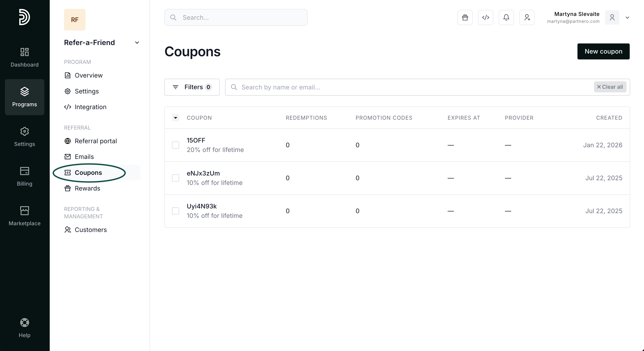Expand the Refer-a-Friend program switcher

[x=137, y=43]
